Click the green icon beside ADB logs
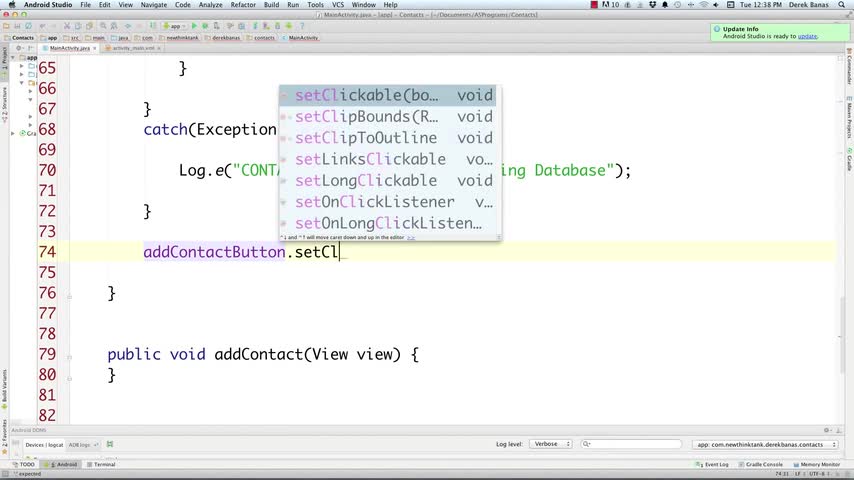Screen dimensions: 854x480 click(x=110, y=444)
